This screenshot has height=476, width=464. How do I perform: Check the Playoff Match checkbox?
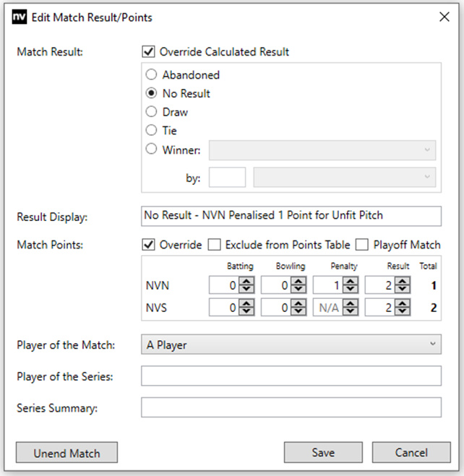363,245
